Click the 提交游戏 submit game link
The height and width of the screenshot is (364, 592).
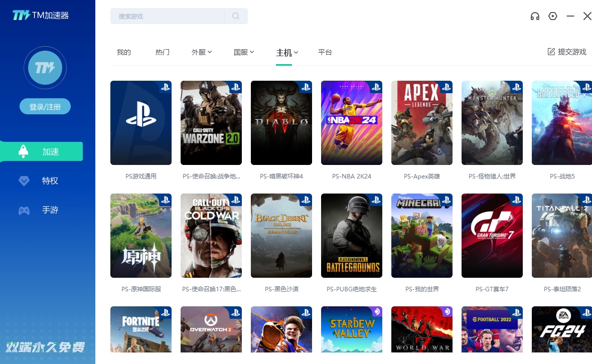point(567,52)
